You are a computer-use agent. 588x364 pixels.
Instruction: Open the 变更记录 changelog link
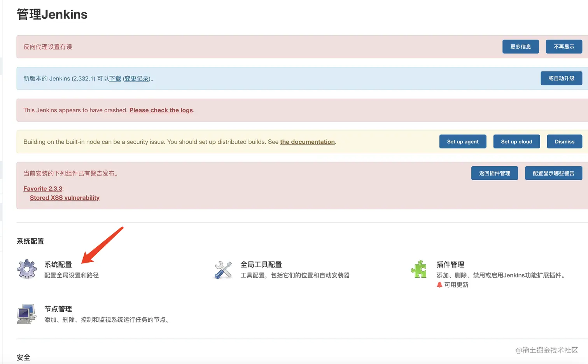pyautogui.click(x=136, y=78)
